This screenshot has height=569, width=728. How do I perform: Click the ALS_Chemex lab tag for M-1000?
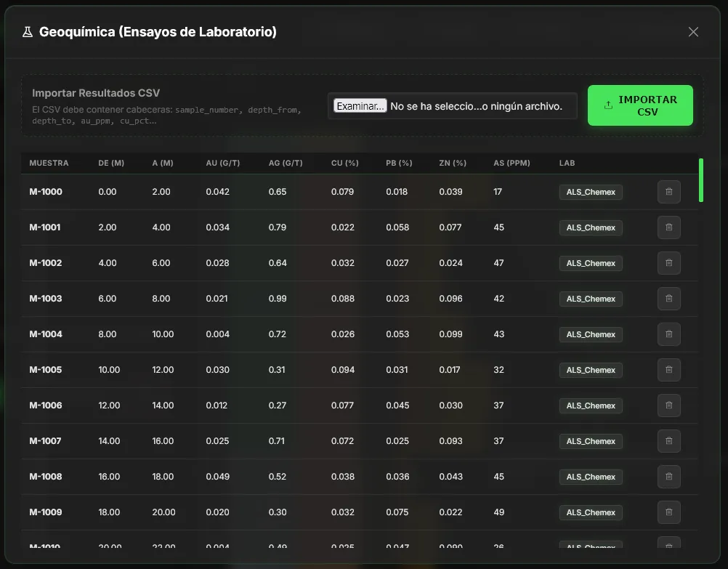[x=591, y=192]
